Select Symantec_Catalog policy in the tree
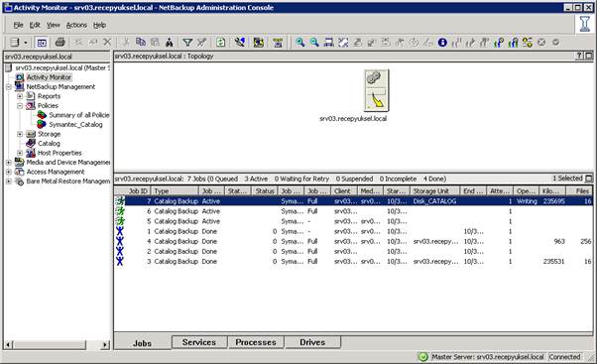Image resolution: width=597 pixels, height=364 pixels. pos(75,125)
